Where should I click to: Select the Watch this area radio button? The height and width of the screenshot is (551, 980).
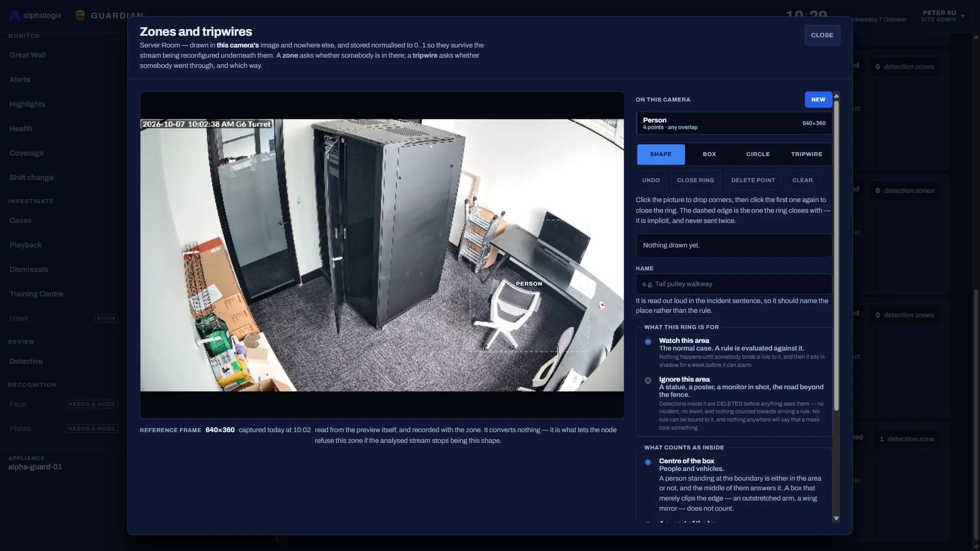click(648, 341)
